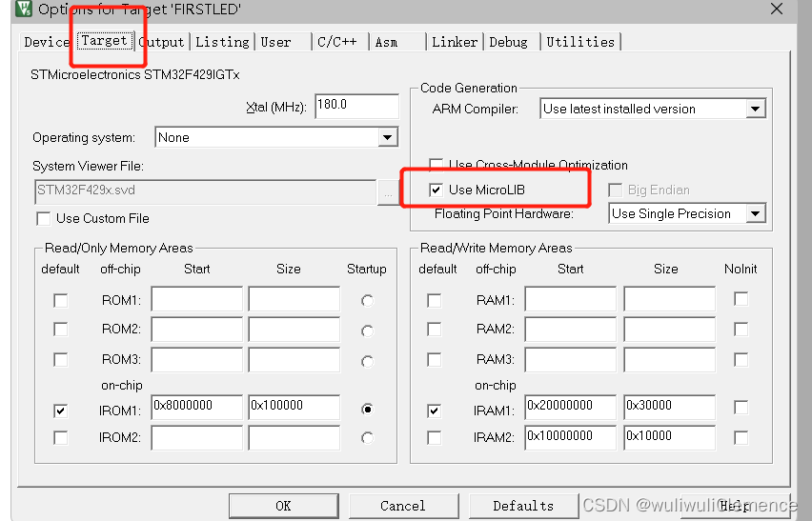Check the IRAM2 default checkbox
Screen dimensions: 812x521
pos(434,438)
